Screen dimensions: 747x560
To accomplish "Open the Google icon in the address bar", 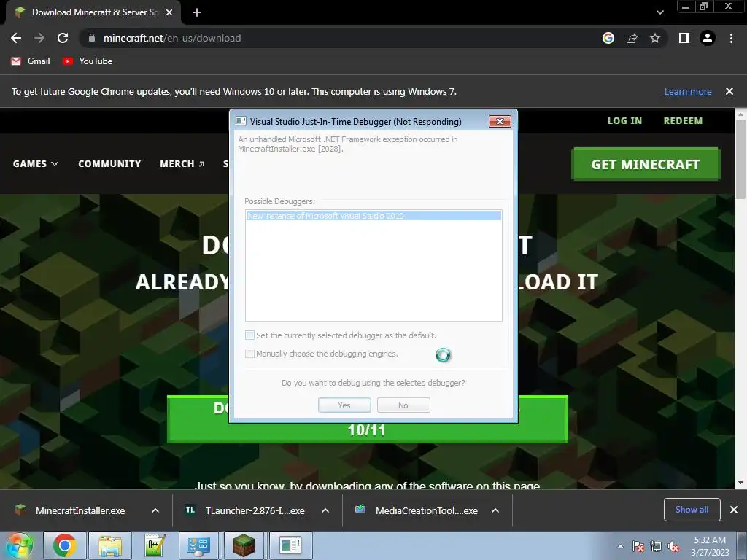I will tap(608, 38).
